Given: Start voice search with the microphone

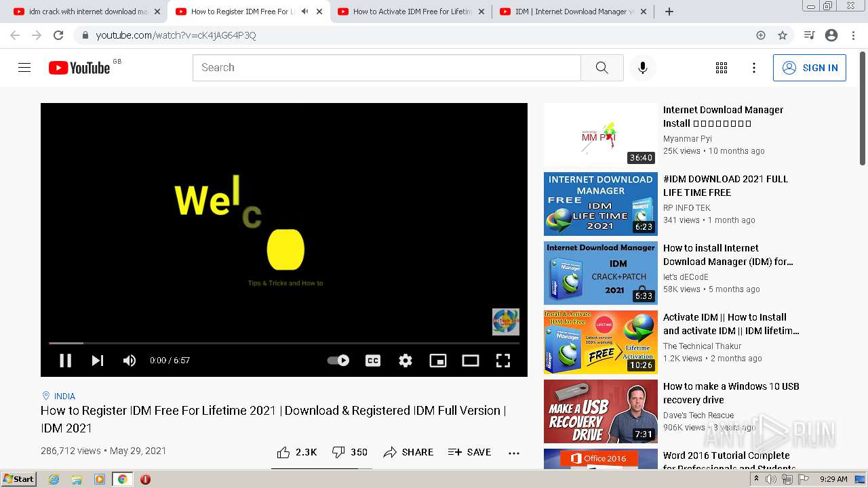Looking at the screenshot, I should tap(643, 68).
